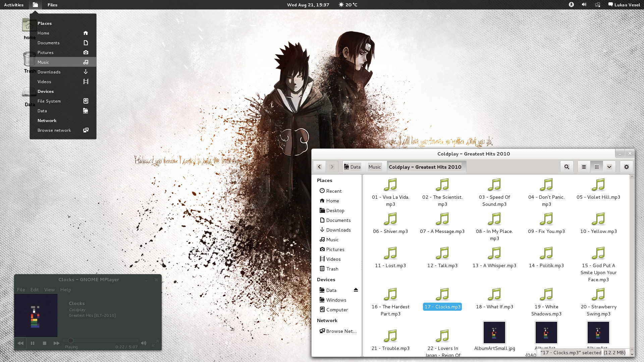Open Music in the Files sidebar
Screen dimensions: 644x362
click(336, 239)
